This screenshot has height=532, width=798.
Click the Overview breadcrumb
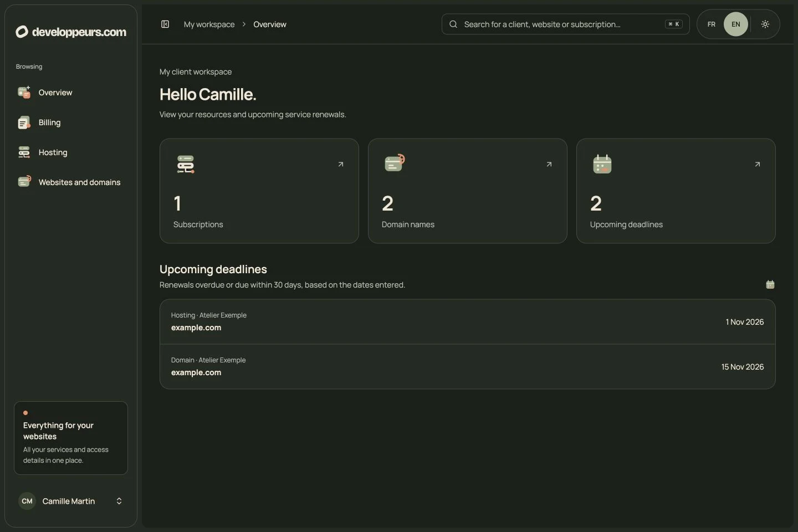[x=270, y=24]
